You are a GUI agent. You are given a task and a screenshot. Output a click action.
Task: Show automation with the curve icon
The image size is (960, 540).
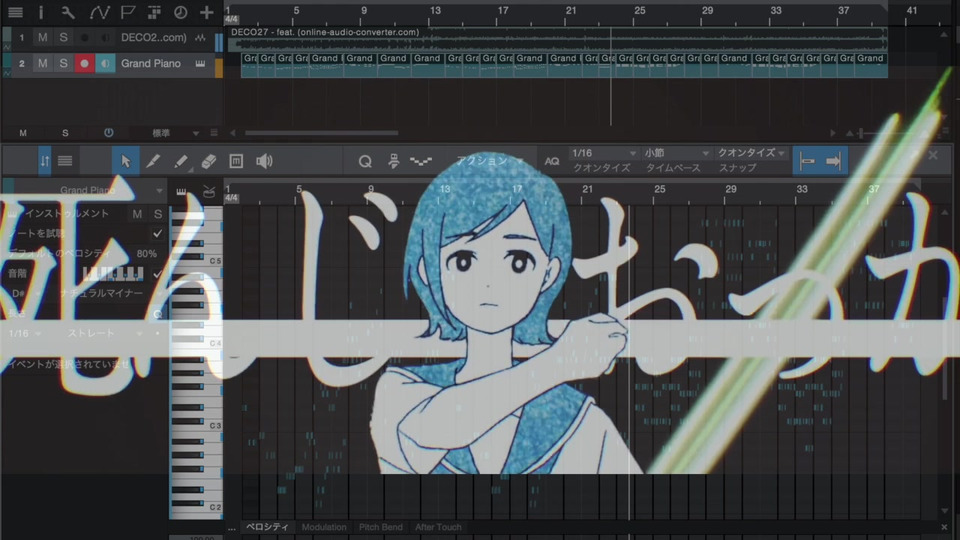point(99,12)
